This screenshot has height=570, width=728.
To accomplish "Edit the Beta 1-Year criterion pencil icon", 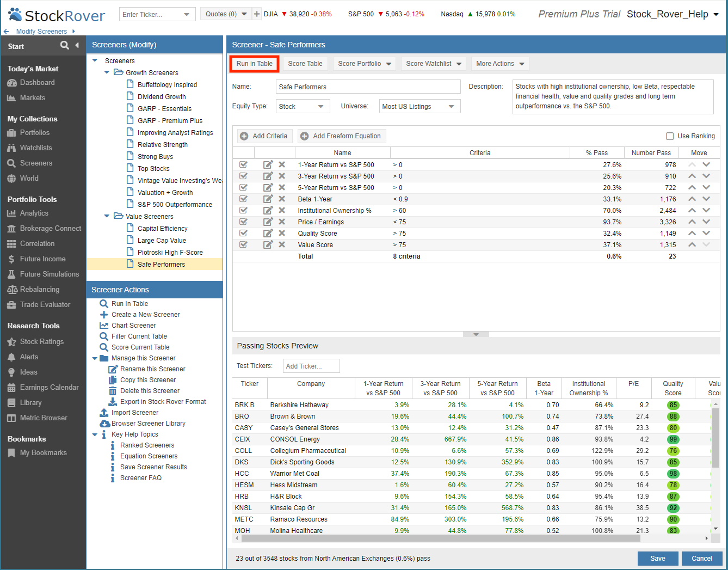I will click(268, 199).
